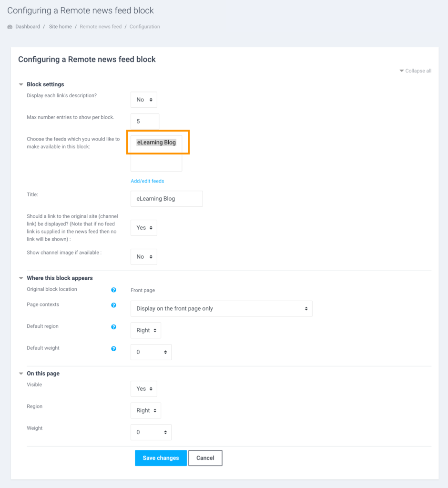This screenshot has width=448, height=488.
Task: Click the home icon in the breadcrumb
Action: pos(10,26)
